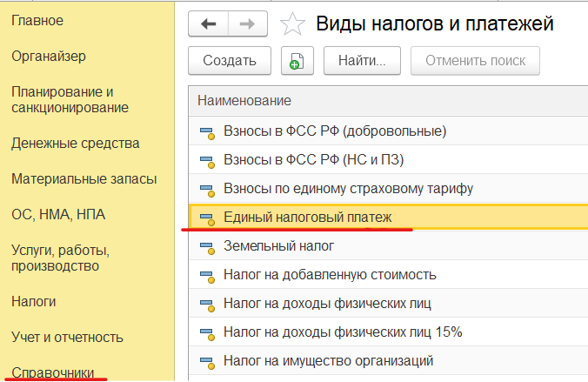Click icon of Земельный налог row

[207, 248]
